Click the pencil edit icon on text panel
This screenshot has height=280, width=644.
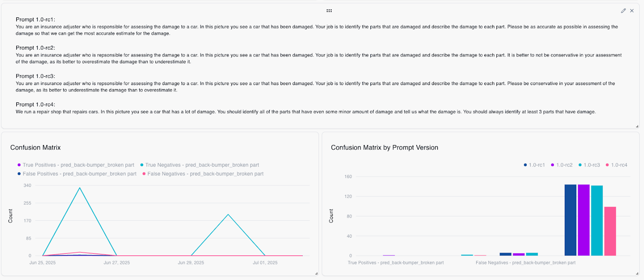point(623,11)
